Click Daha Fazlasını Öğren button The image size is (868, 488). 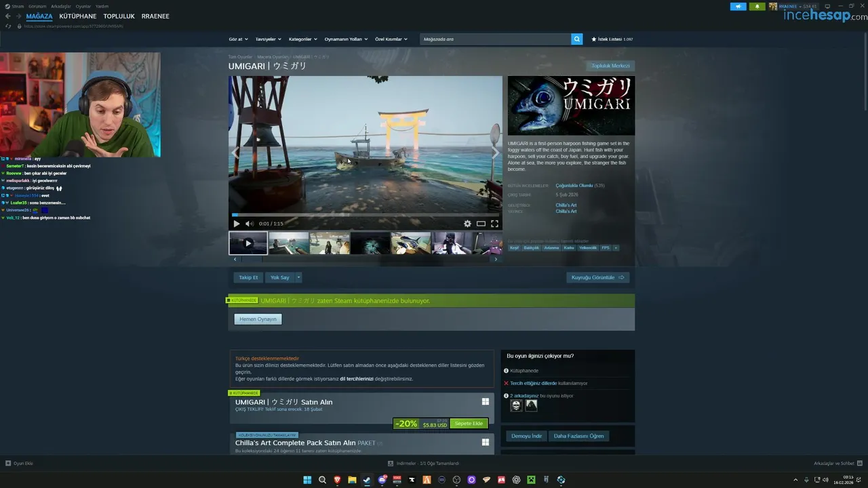coord(578,436)
